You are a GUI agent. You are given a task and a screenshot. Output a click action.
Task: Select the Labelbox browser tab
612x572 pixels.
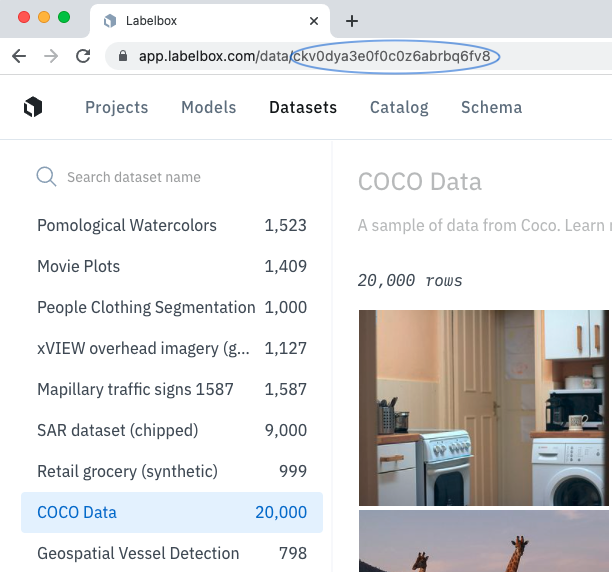tap(210, 21)
